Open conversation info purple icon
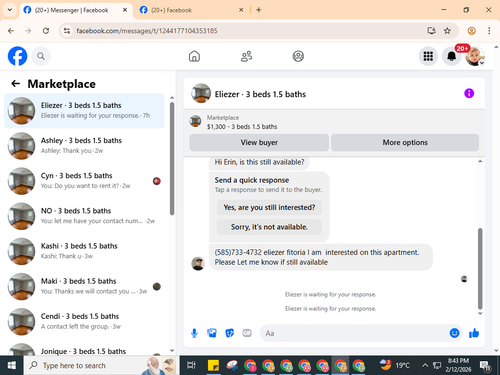This screenshot has height=375, width=500. pyautogui.click(x=469, y=93)
